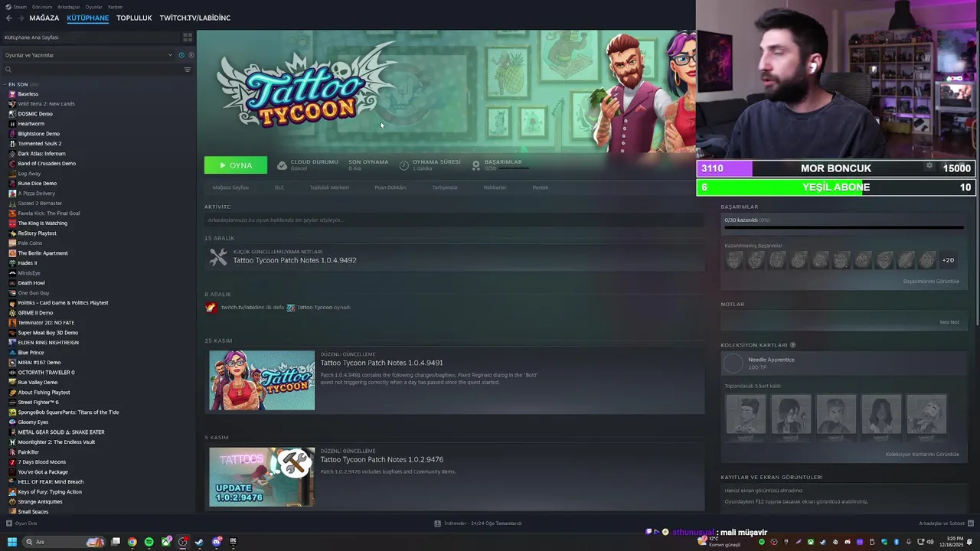Click Oyun Ekle at bottom left

coord(21,523)
